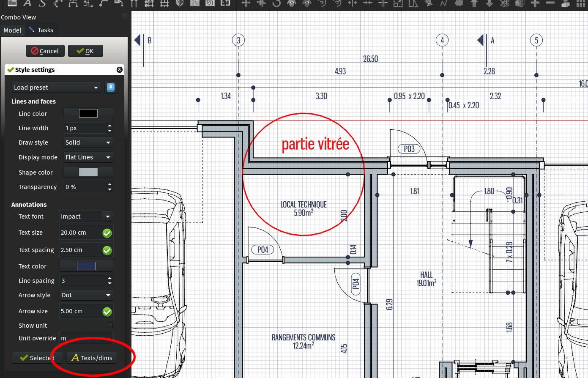
Task: Open the Load preset dropdown
Action: point(56,87)
